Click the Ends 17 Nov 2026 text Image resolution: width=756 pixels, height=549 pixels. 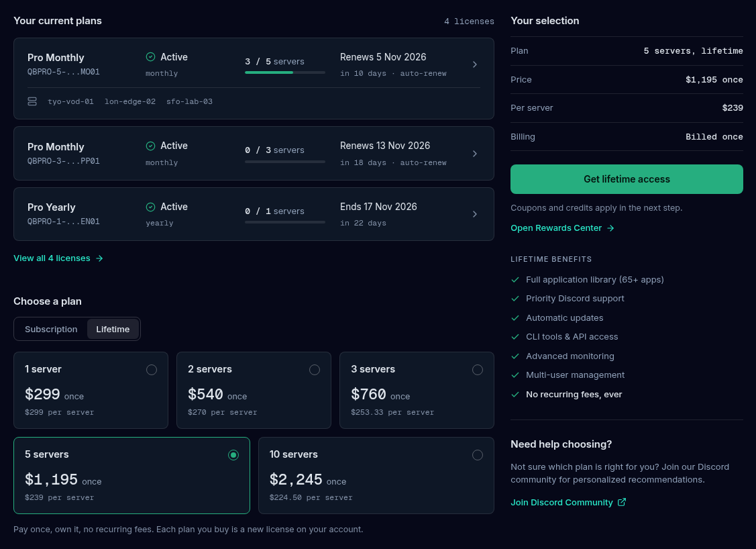tap(378, 207)
